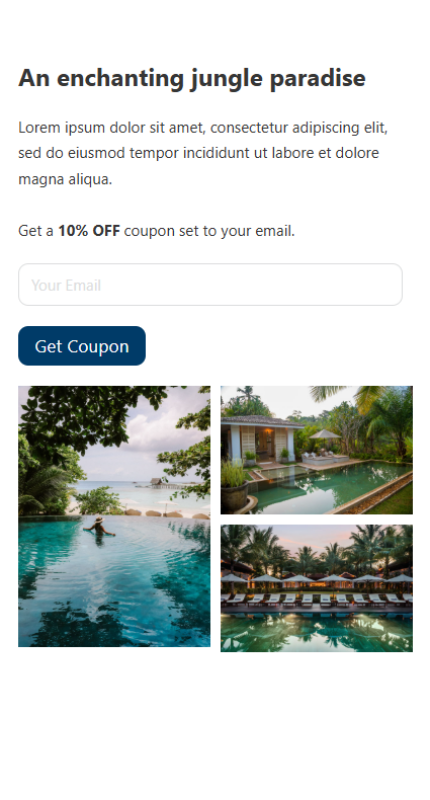Click the woman swimming in the pool
Screen dimensions: 430x800
[x=99, y=527]
